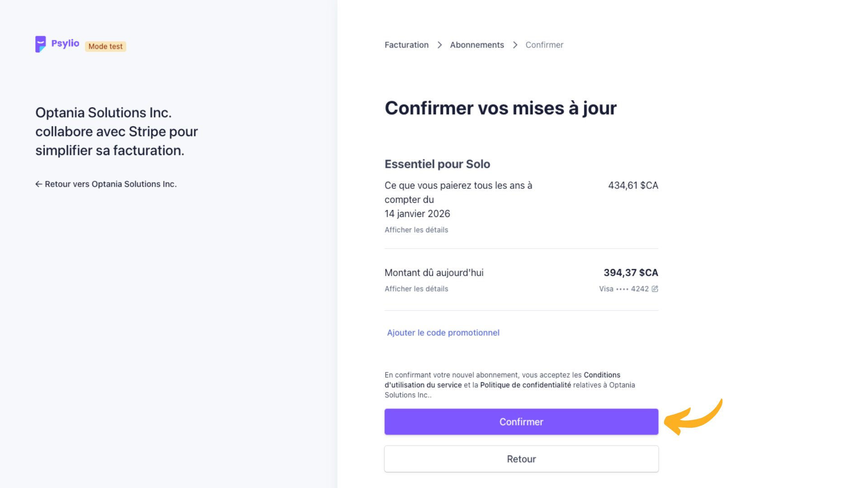Click the Mode test badge
This screenshot has width=868, height=488.
click(105, 46)
